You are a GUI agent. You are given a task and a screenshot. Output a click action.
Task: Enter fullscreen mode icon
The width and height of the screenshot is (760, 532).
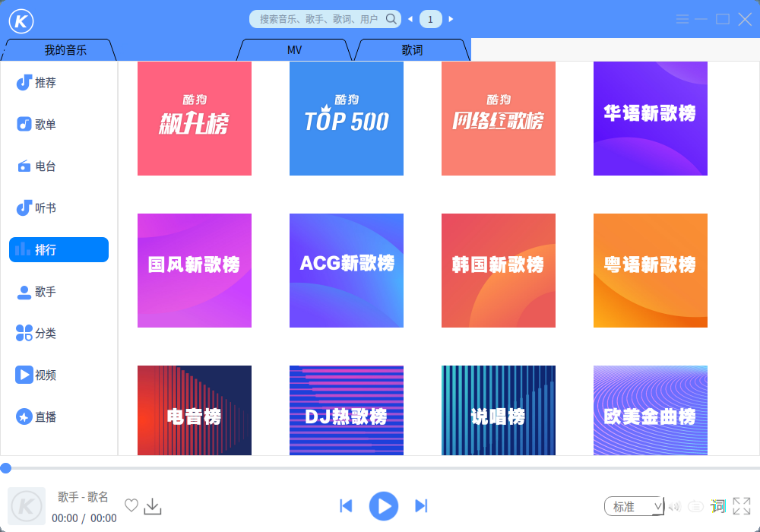742,506
